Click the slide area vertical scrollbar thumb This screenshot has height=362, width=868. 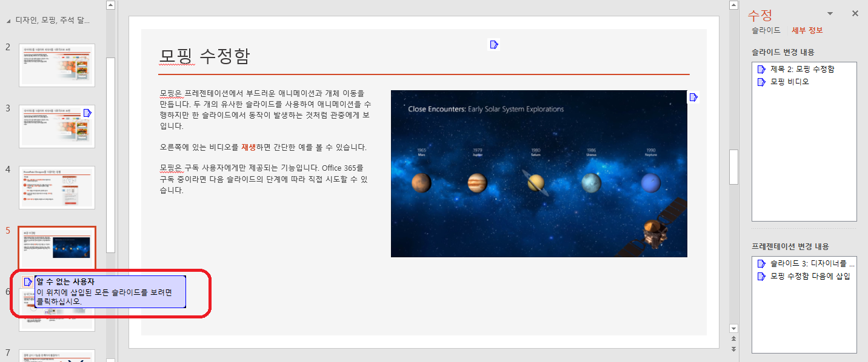733,166
